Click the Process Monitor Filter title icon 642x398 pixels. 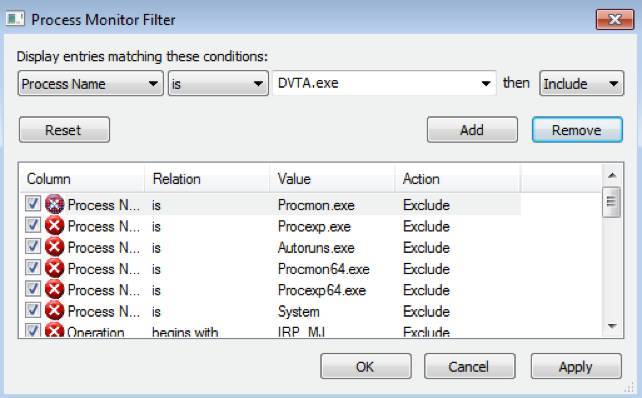point(15,19)
